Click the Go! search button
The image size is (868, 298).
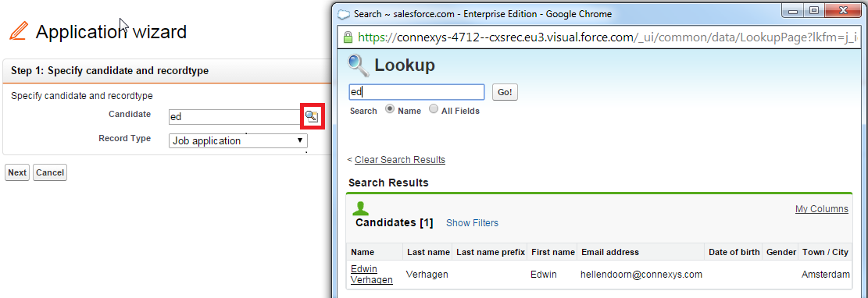505,92
